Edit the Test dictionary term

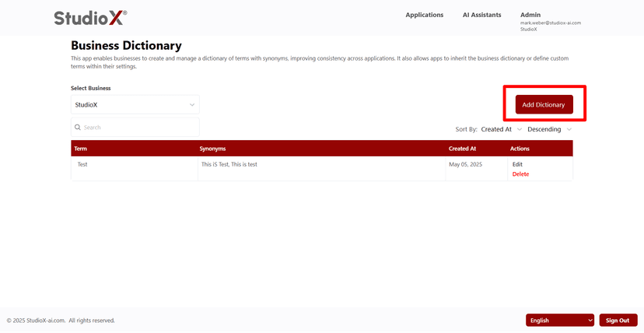point(517,164)
